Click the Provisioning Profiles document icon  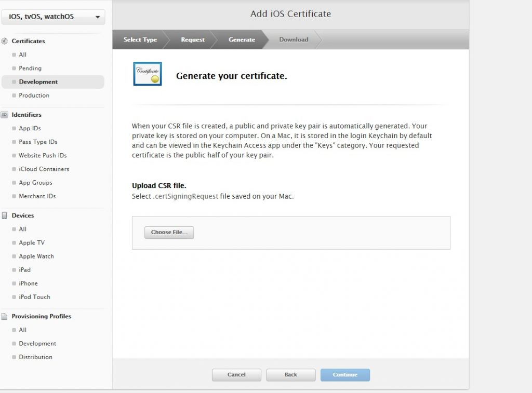pos(5,316)
